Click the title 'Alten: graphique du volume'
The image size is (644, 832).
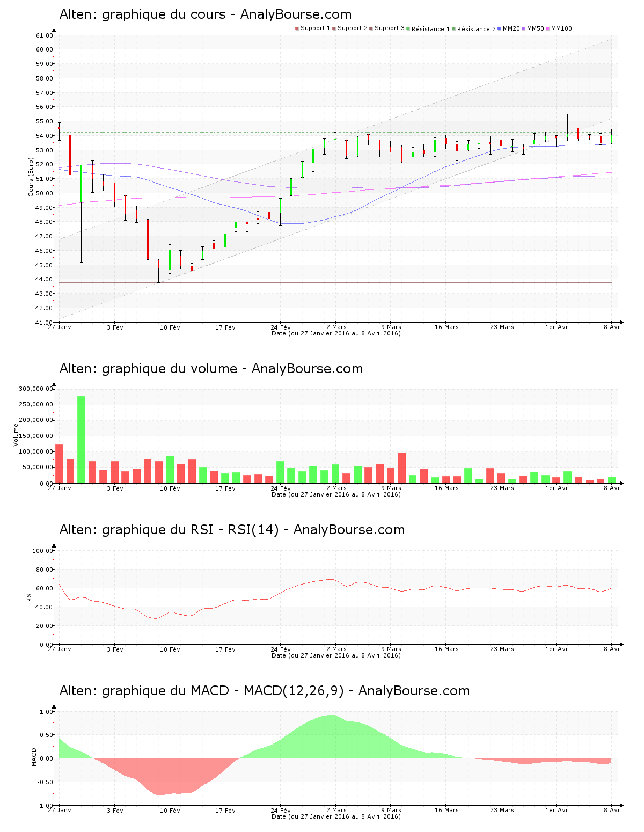click(148, 369)
